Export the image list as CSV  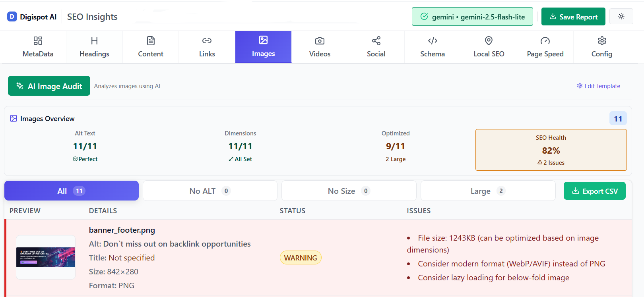point(594,191)
